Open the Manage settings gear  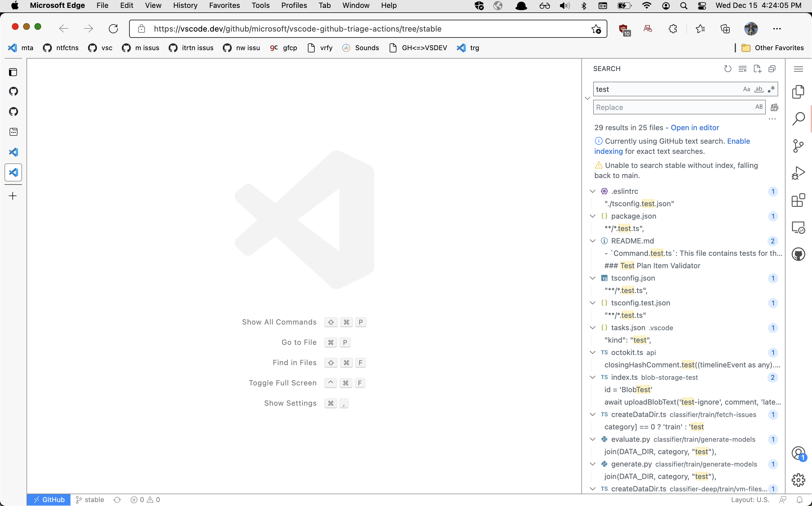tap(798, 480)
